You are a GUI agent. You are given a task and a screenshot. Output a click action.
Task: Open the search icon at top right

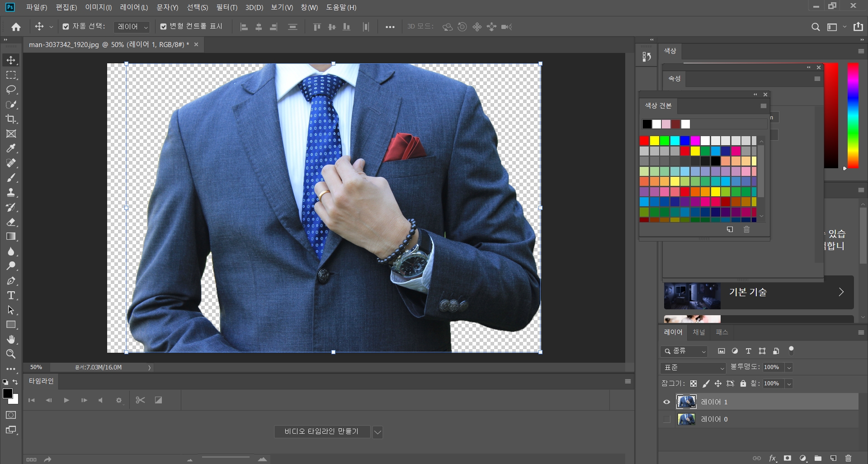click(x=816, y=27)
